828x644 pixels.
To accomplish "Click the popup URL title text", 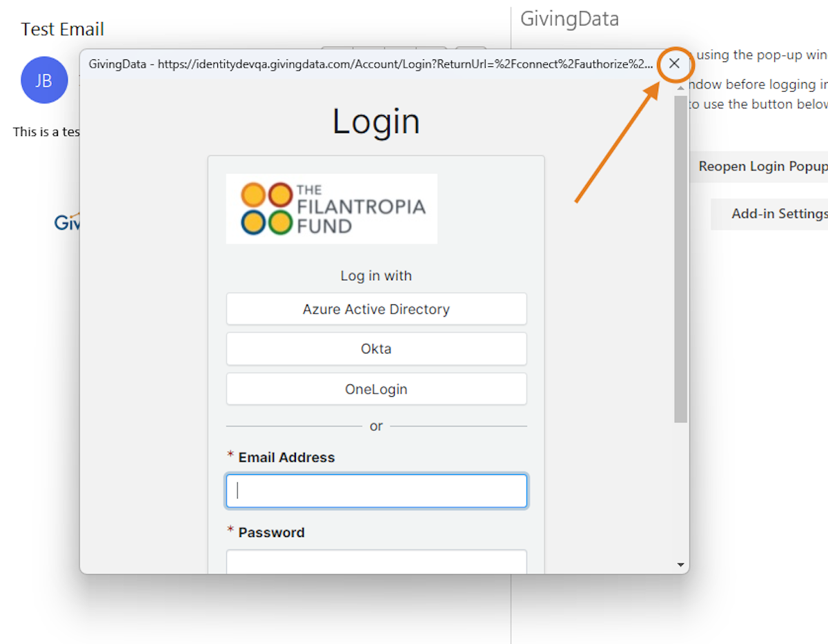I will coord(371,64).
